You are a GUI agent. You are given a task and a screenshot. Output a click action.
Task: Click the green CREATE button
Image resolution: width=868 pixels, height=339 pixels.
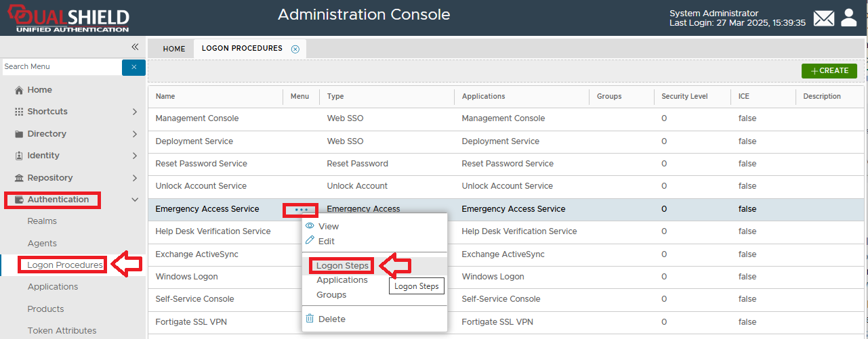pyautogui.click(x=829, y=71)
